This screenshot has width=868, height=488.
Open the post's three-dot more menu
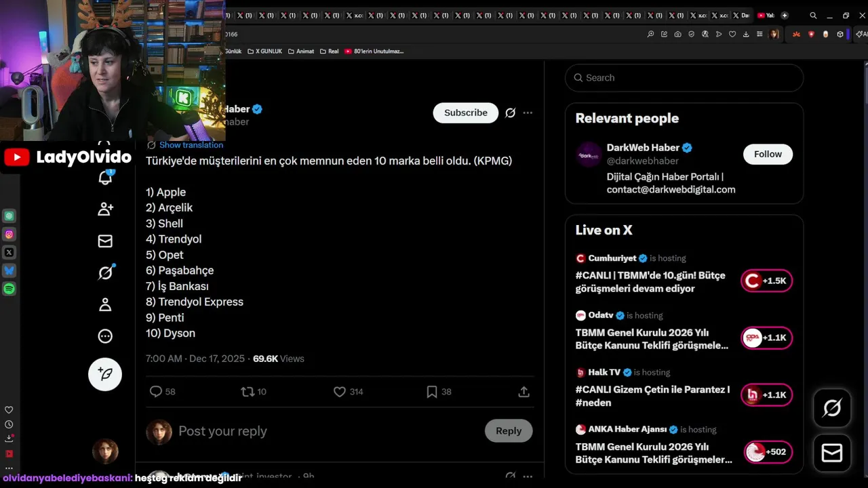tap(528, 113)
